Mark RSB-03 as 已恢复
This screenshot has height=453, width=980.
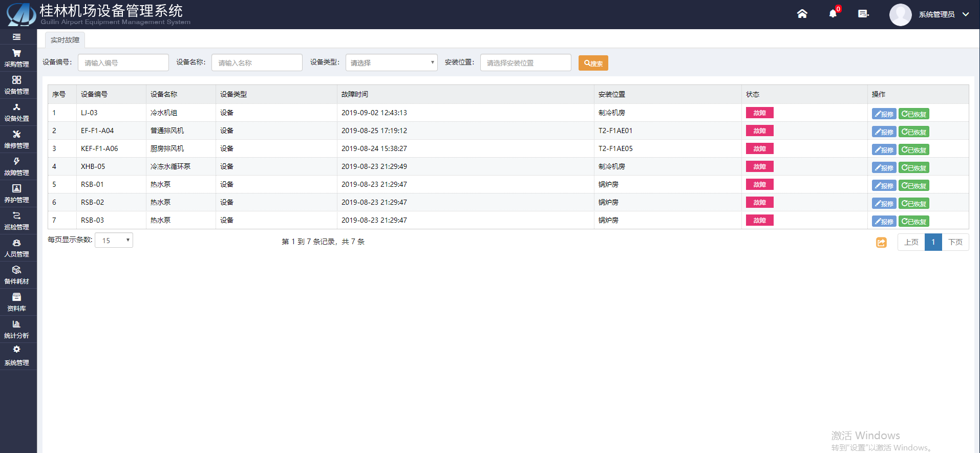coord(913,222)
